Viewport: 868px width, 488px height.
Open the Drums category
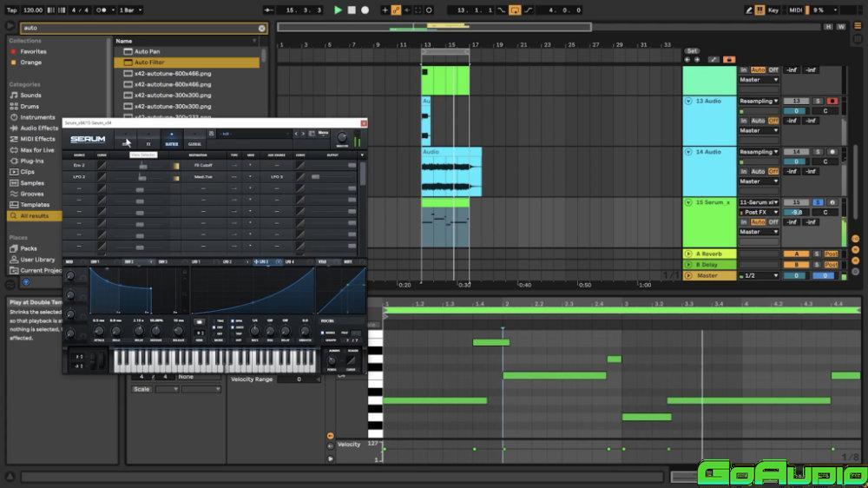click(30, 106)
